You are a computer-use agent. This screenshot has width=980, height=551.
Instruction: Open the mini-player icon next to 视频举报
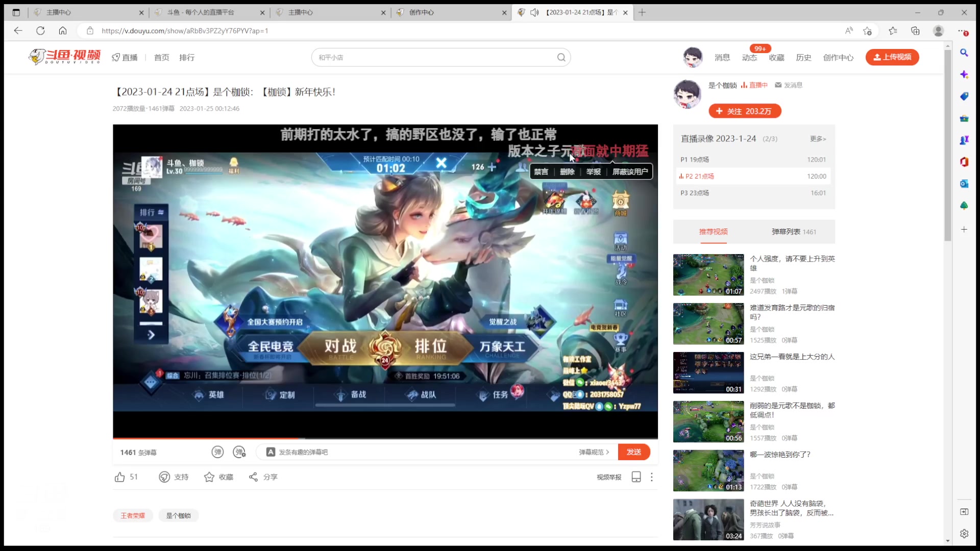[636, 477]
